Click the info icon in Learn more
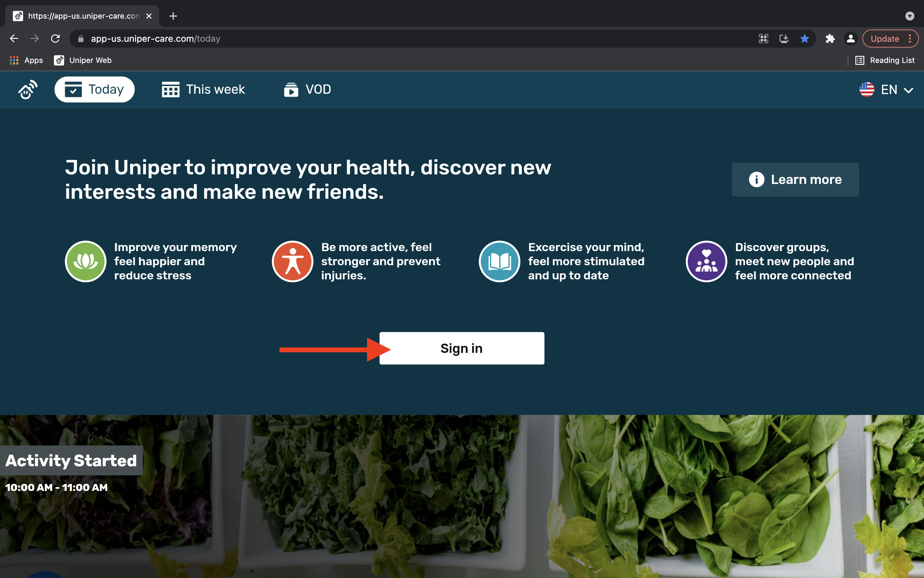The width and height of the screenshot is (924, 578). point(757,179)
